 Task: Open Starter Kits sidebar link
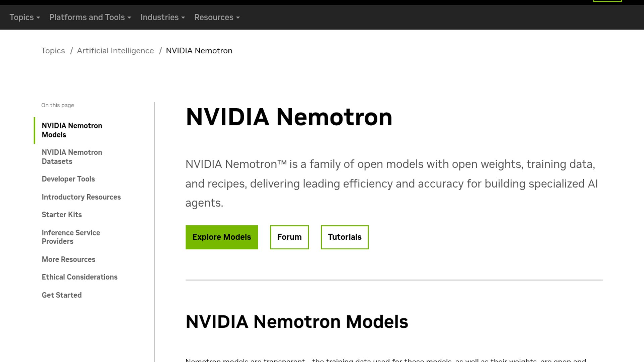coord(62,215)
